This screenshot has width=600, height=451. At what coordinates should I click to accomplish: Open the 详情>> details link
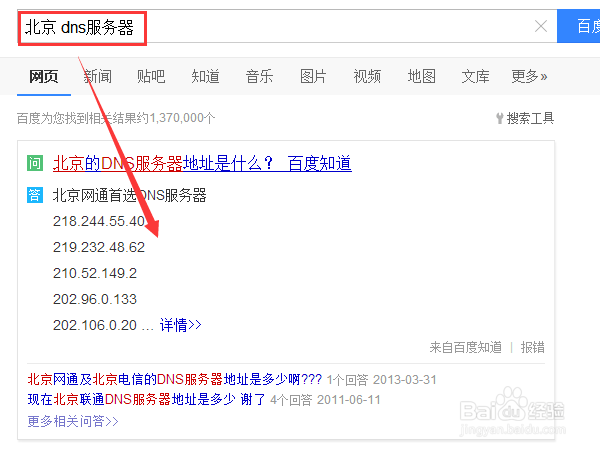point(181,325)
